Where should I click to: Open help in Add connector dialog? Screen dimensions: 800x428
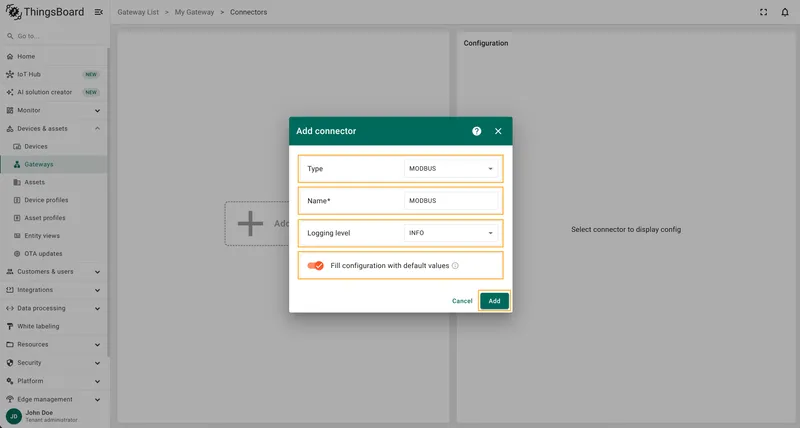(477, 131)
